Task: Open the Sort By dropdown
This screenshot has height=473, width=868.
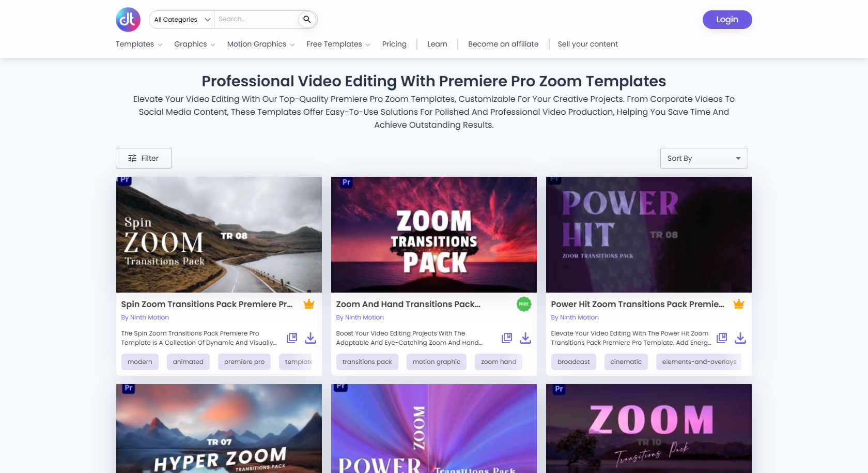Action: 704,158
